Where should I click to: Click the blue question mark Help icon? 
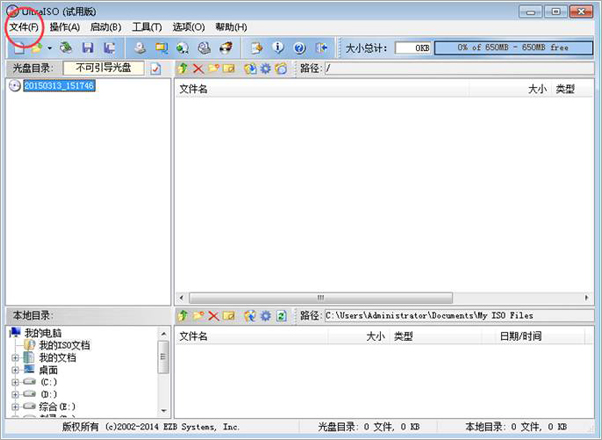point(299,48)
